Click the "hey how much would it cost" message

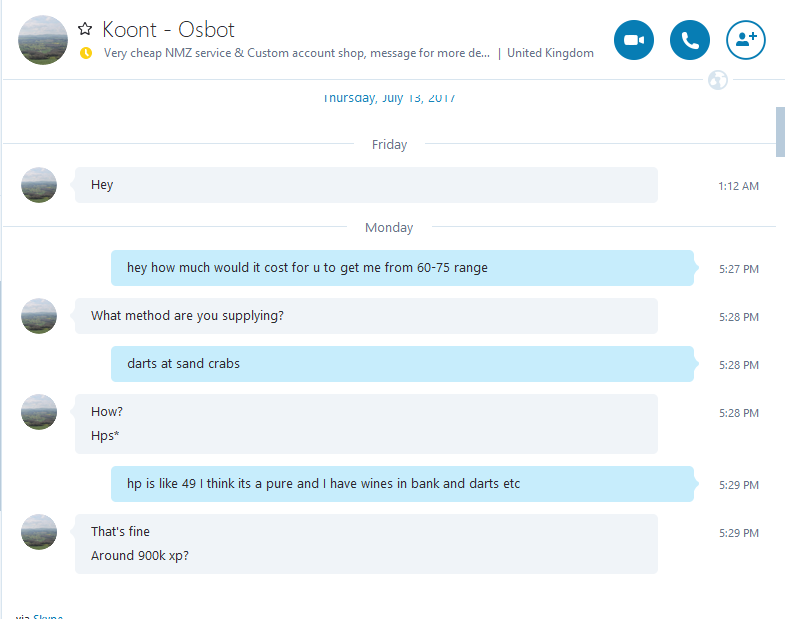point(401,268)
